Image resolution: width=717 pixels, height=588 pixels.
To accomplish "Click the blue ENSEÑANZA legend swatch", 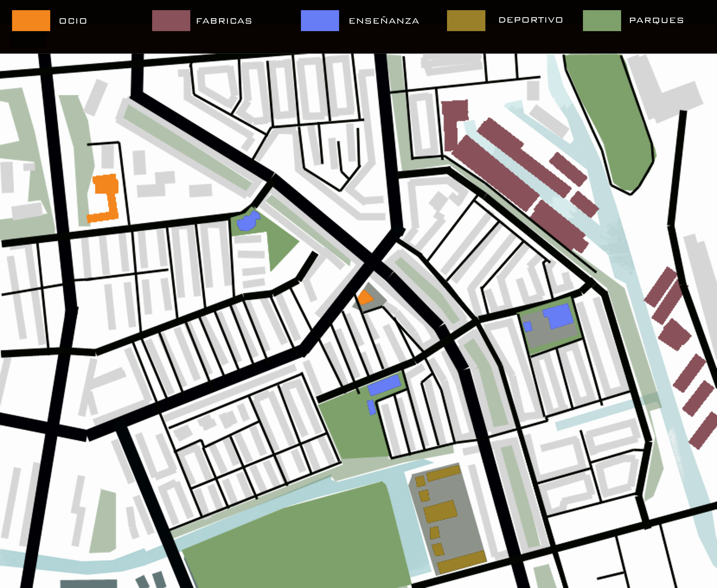I will click(x=320, y=21).
